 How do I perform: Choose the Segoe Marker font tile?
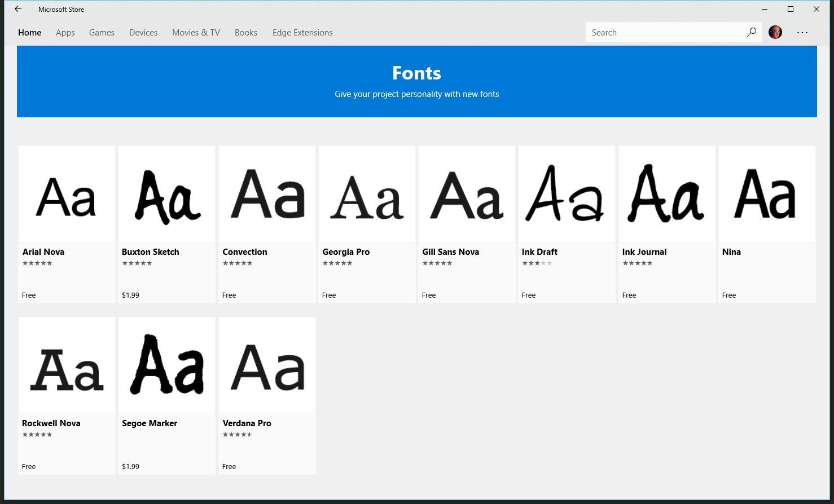click(x=166, y=396)
